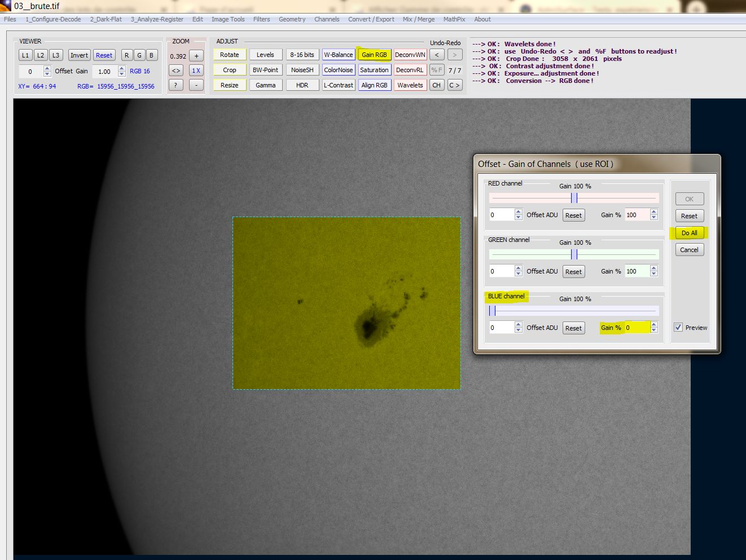The image size is (746, 560).
Task: Open the BW-Point adjustment
Action: [265, 70]
